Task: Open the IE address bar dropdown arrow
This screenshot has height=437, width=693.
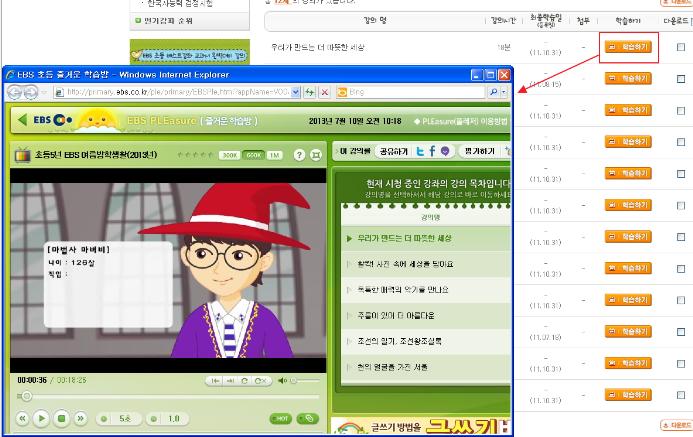Action: [x=296, y=92]
